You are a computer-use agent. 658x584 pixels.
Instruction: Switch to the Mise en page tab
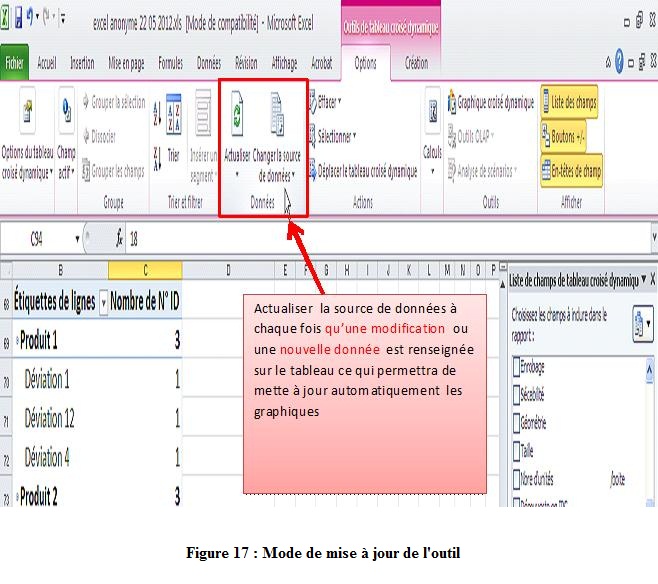pyautogui.click(x=126, y=63)
